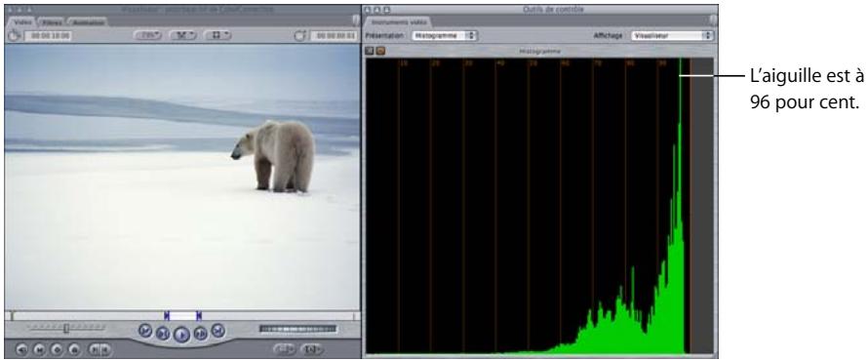Click the duration clock icon in Viewer
Image resolution: width=868 pixels, height=361 pixels.
click(x=14, y=35)
